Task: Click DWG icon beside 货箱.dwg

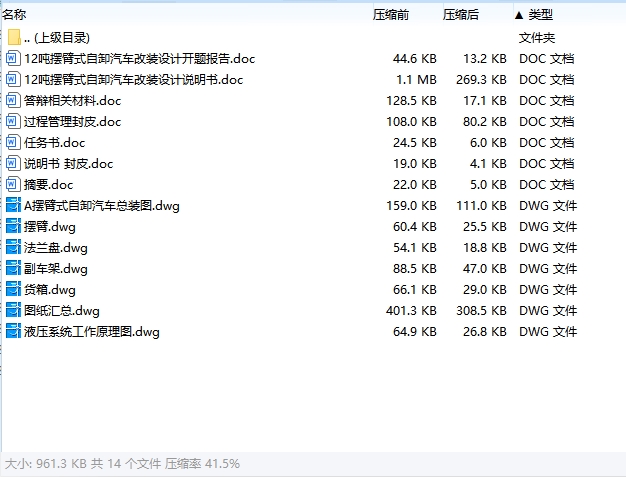Action: (13, 289)
